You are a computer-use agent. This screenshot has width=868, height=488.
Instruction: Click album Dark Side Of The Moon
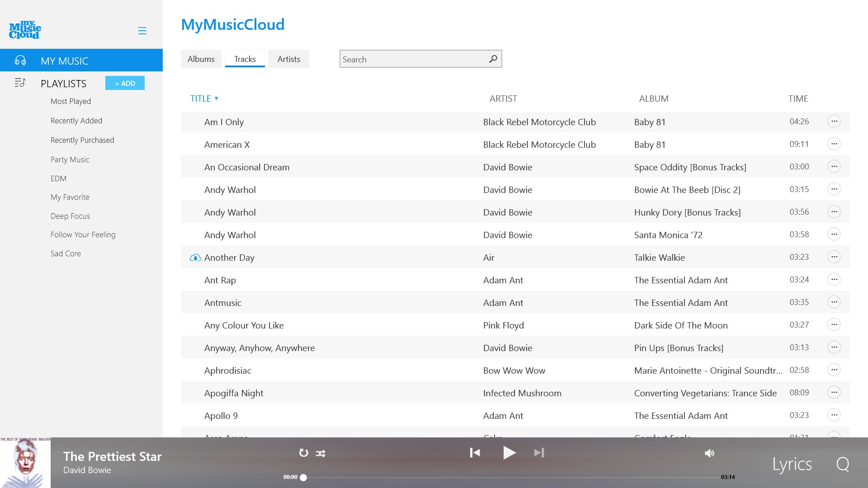tap(681, 325)
